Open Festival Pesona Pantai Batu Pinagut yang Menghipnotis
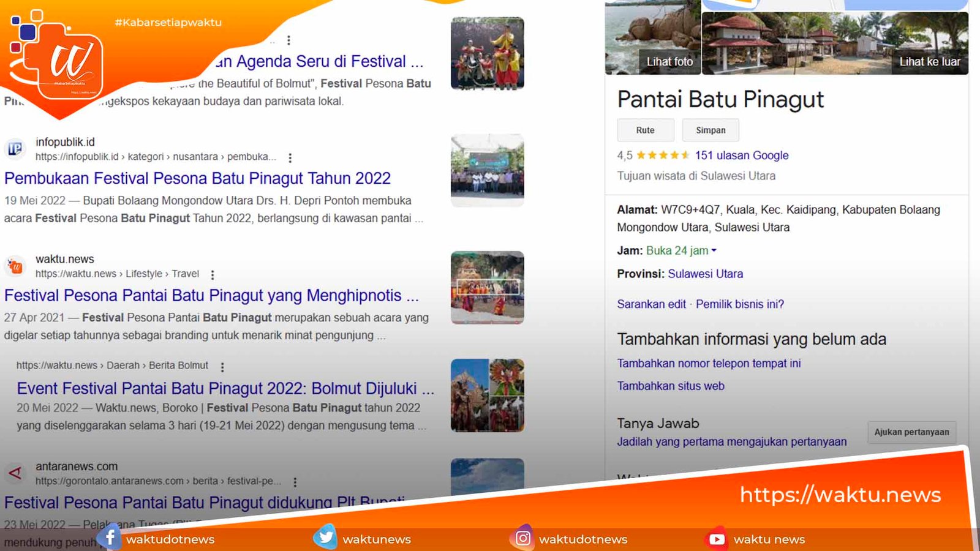This screenshot has width=980, height=551. [x=211, y=296]
